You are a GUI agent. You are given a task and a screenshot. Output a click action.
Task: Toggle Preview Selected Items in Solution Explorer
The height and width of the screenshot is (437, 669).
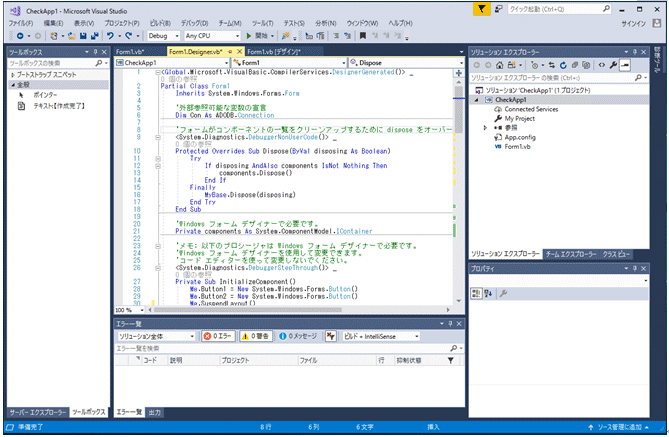625,65
